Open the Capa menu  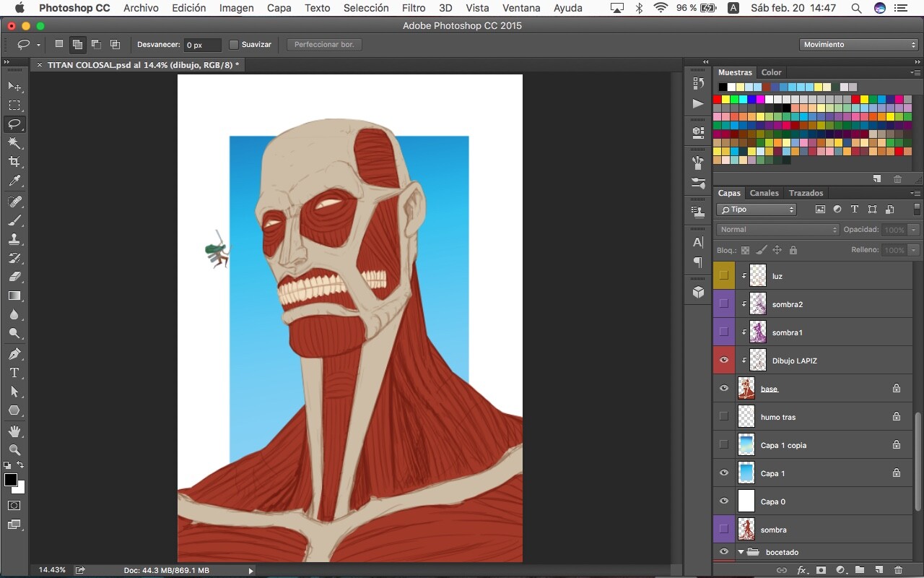pyautogui.click(x=279, y=8)
